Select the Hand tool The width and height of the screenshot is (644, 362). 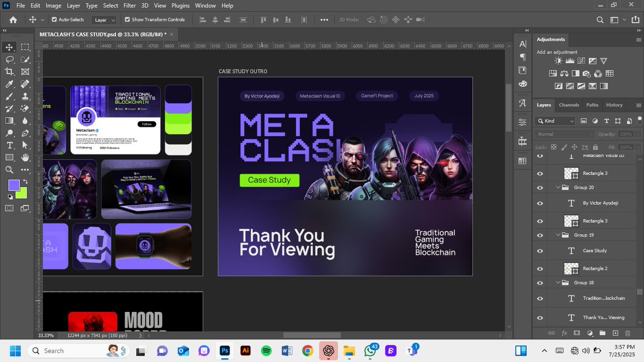[25, 158]
